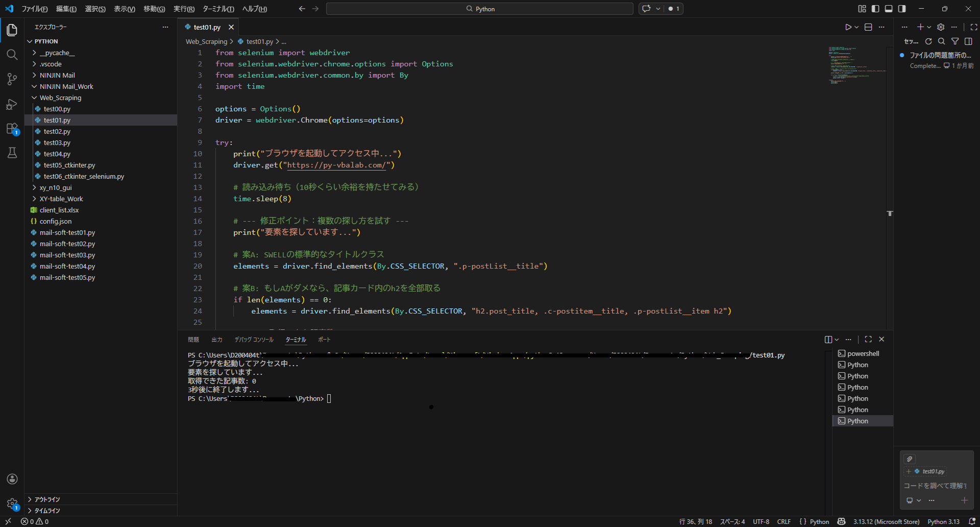The image size is (980, 527).
Task: Expand the xy_n10_gui folder
Action: [56, 187]
